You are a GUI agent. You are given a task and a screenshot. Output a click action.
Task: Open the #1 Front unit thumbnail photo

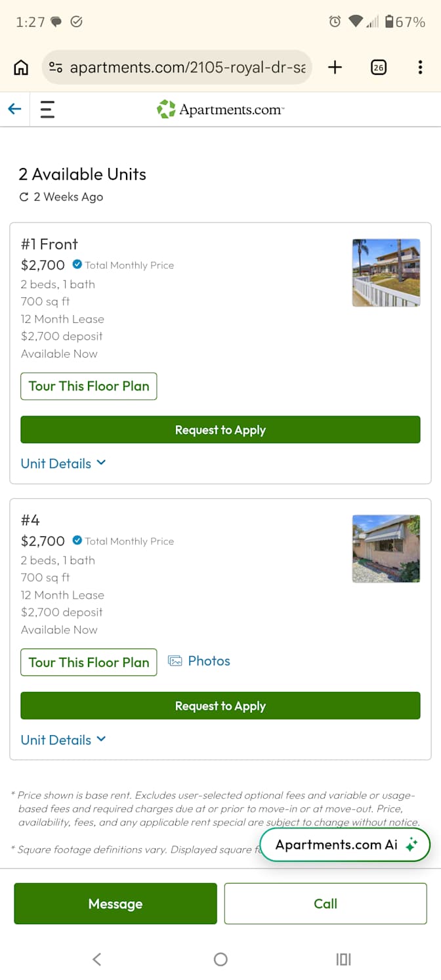(387, 272)
